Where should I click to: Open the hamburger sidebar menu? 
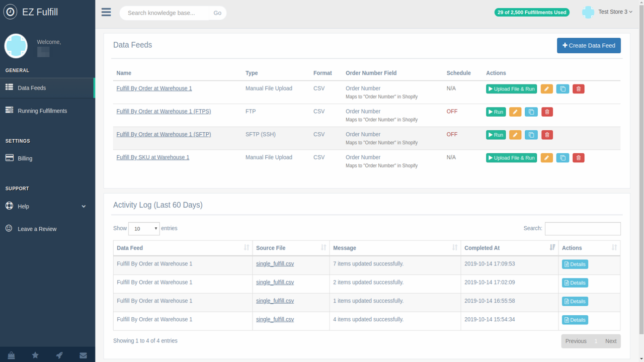[x=106, y=12]
